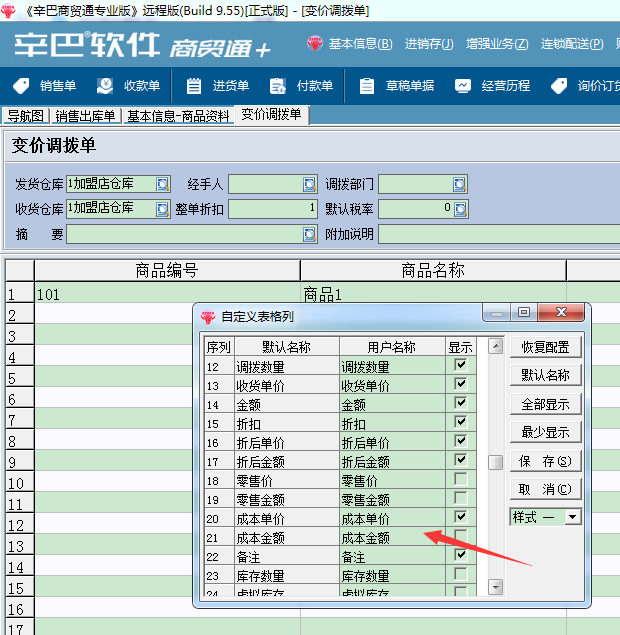The width and height of the screenshot is (620, 635).
Task: Uncheck display for 调拨数量 row
Action: [460, 365]
